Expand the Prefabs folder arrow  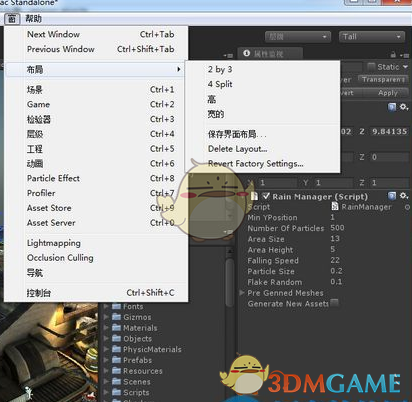tap(106, 360)
